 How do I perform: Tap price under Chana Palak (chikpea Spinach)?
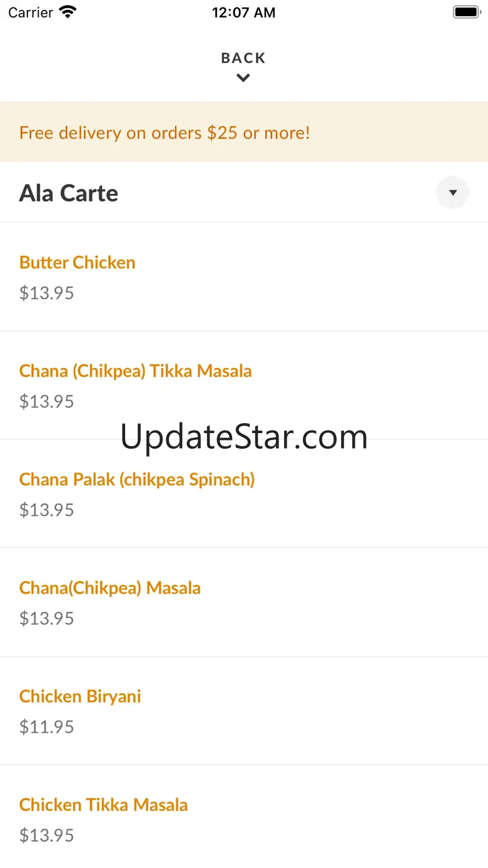tap(47, 510)
